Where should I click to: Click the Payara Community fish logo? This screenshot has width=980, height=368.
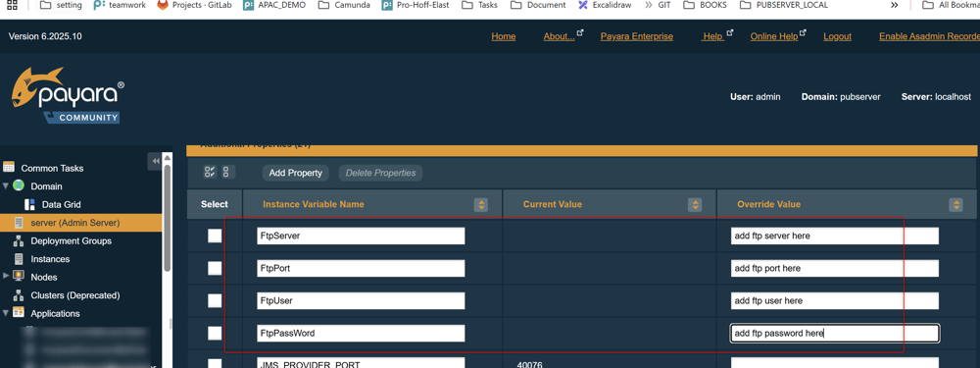coord(68,95)
